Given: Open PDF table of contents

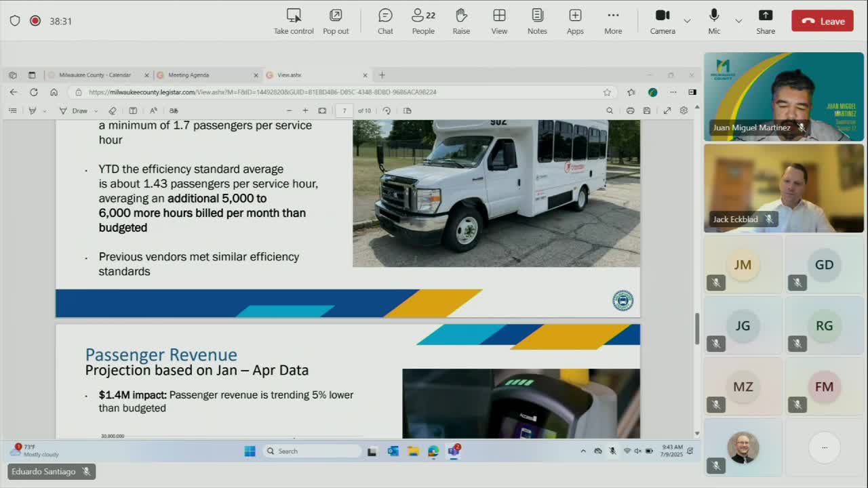Looking at the screenshot, I should [13, 110].
